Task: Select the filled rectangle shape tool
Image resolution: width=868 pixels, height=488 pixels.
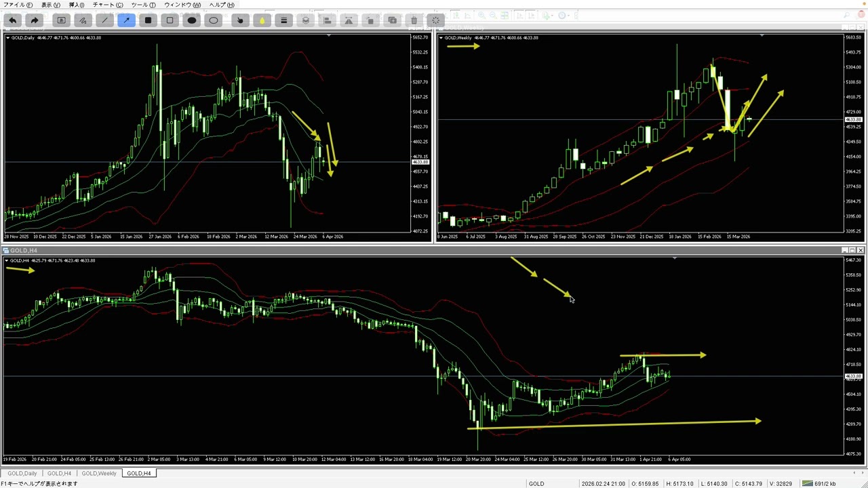Action: tap(148, 20)
